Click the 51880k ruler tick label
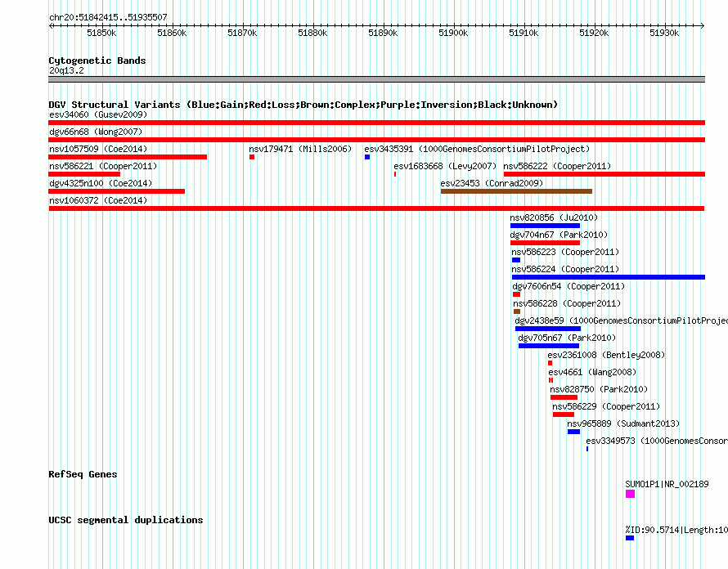The width and height of the screenshot is (728, 569). (312, 33)
